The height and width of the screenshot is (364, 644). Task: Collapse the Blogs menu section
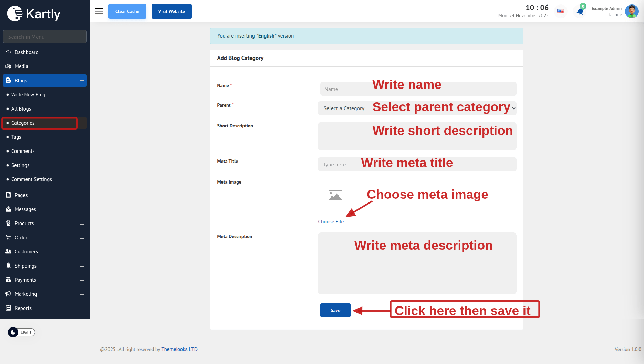[x=82, y=81]
